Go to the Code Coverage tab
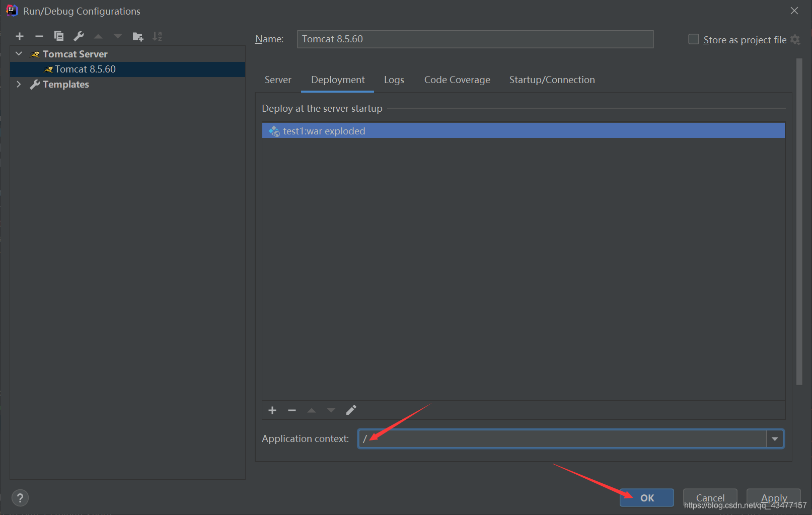Image resolution: width=812 pixels, height=515 pixels. [457, 80]
